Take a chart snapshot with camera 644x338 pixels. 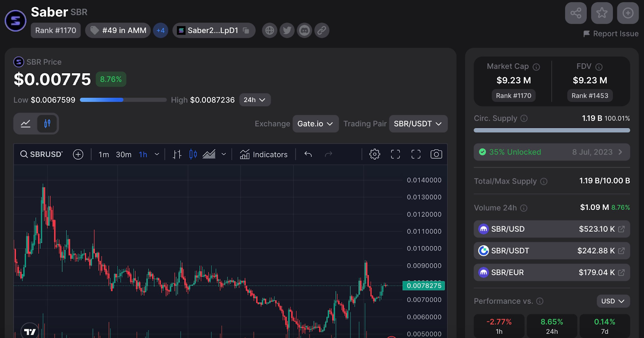point(436,155)
